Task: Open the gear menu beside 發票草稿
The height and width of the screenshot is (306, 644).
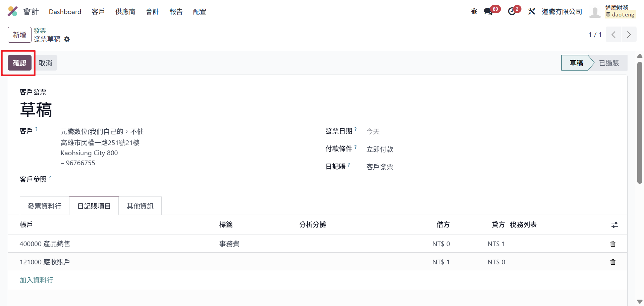Action: pos(67,39)
